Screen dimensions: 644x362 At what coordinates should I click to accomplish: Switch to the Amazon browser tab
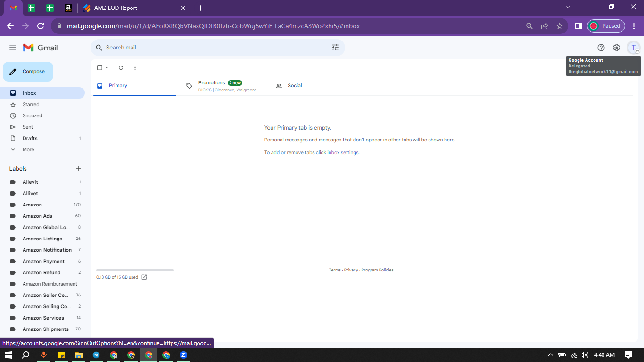[68, 8]
